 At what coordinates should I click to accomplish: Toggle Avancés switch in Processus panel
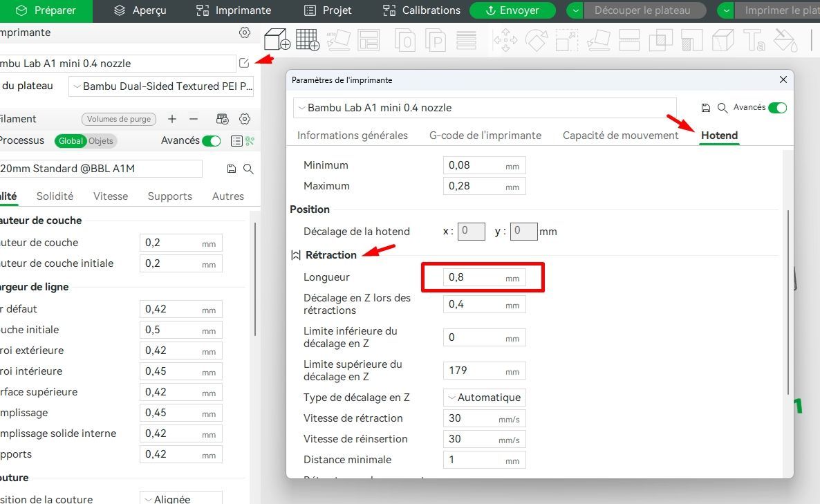(212, 141)
